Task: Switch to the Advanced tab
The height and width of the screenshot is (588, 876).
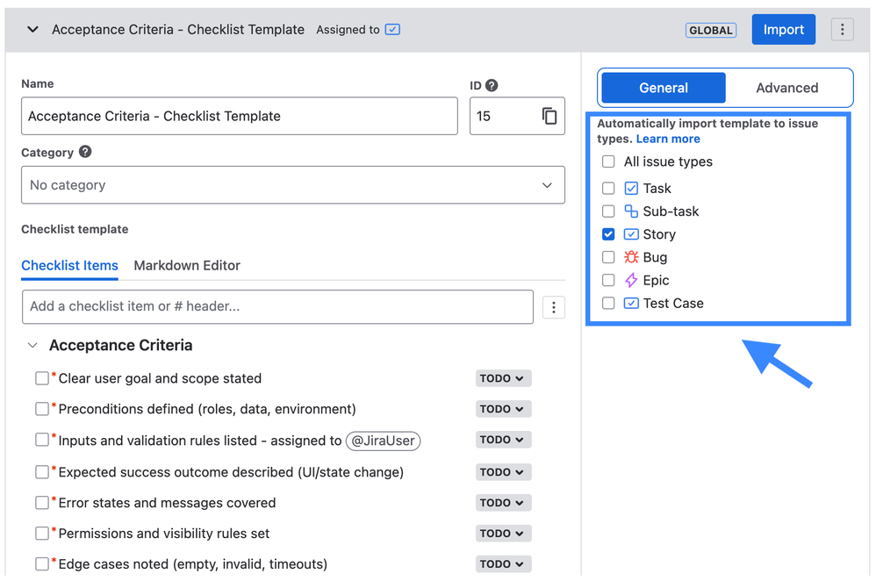Action: (x=786, y=88)
